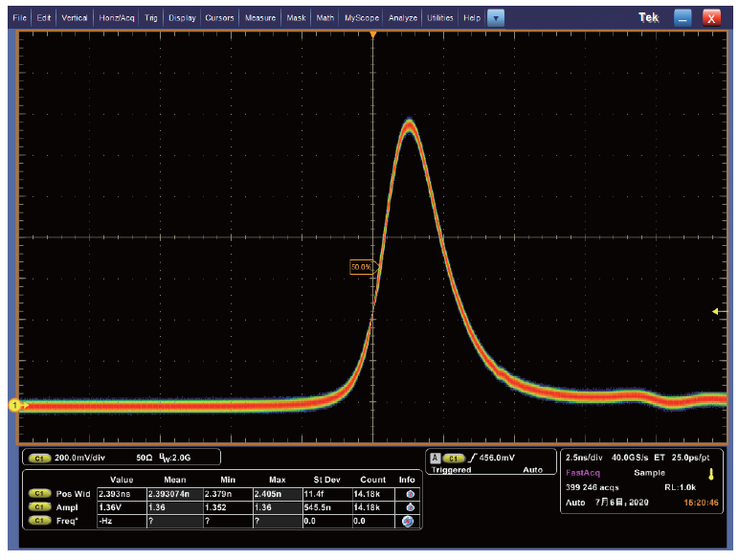This screenshot has width=739, height=560.
Task: Click the trigger source C1 badge near 456.0mV
Action: [x=454, y=459]
